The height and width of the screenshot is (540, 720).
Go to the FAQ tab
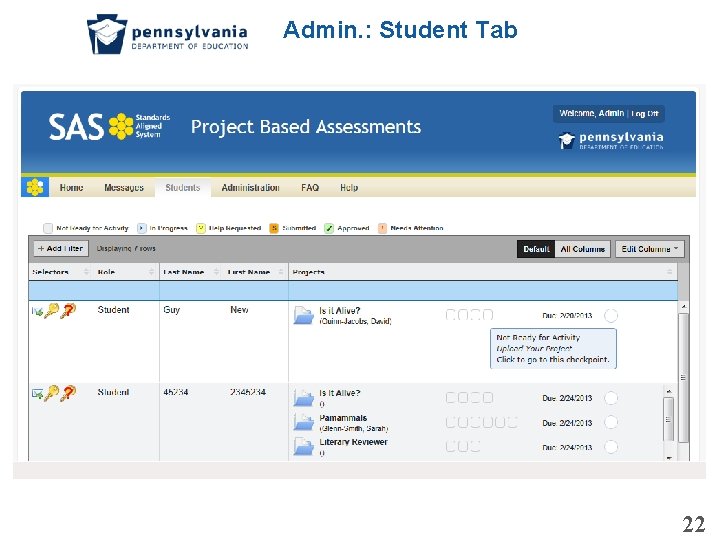click(x=310, y=188)
